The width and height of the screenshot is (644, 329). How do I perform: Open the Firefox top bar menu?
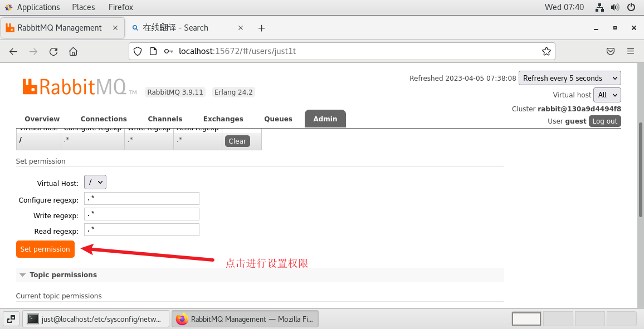click(121, 7)
